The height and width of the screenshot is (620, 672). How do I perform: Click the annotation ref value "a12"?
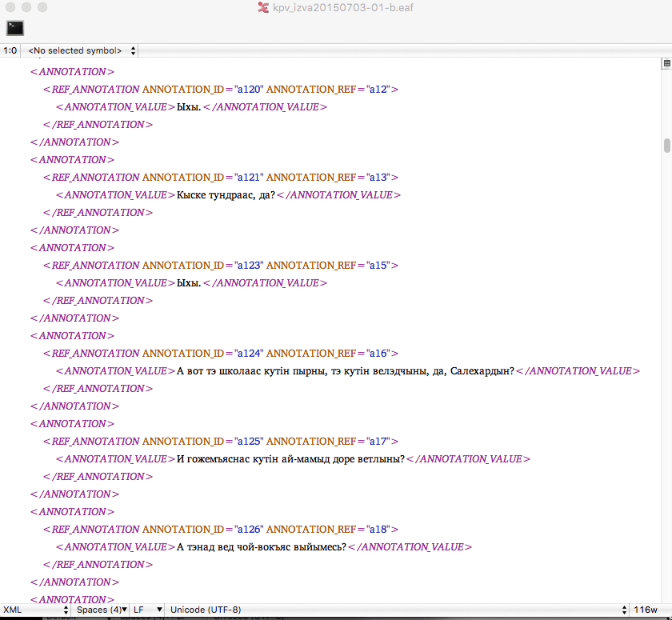(378, 89)
